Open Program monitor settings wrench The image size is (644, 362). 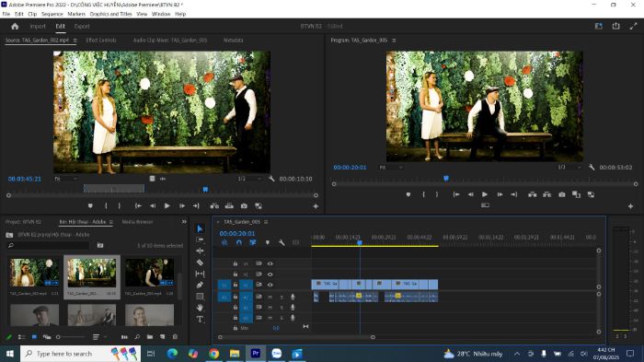coord(592,168)
